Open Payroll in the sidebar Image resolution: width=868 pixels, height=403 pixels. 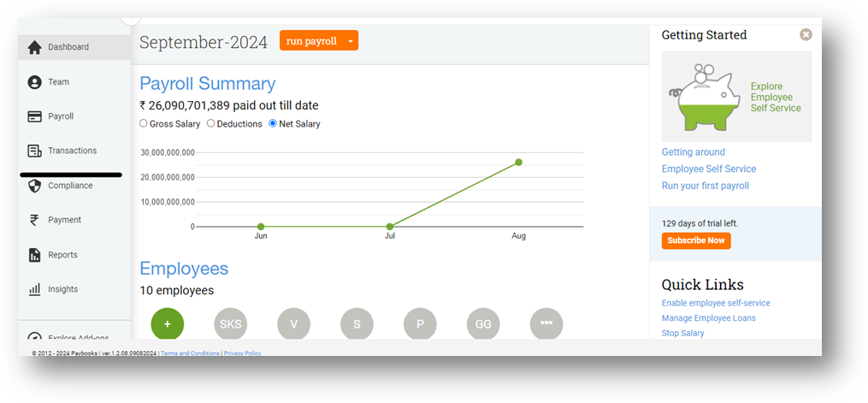click(x=74, y=117)
